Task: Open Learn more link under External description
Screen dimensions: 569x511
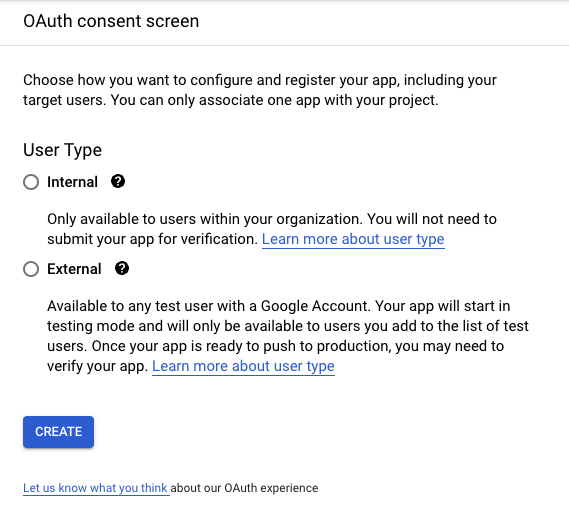Action: point(243,366)
